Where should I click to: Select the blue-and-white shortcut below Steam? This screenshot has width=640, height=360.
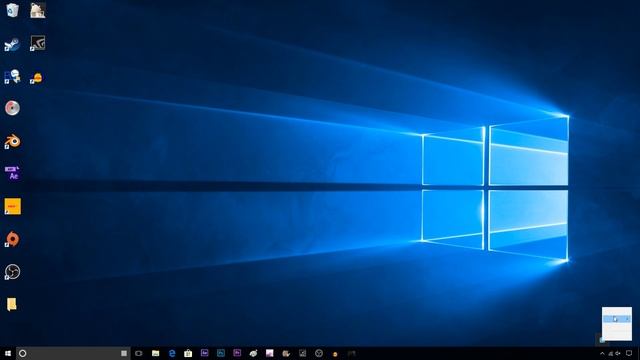(12, 77)
